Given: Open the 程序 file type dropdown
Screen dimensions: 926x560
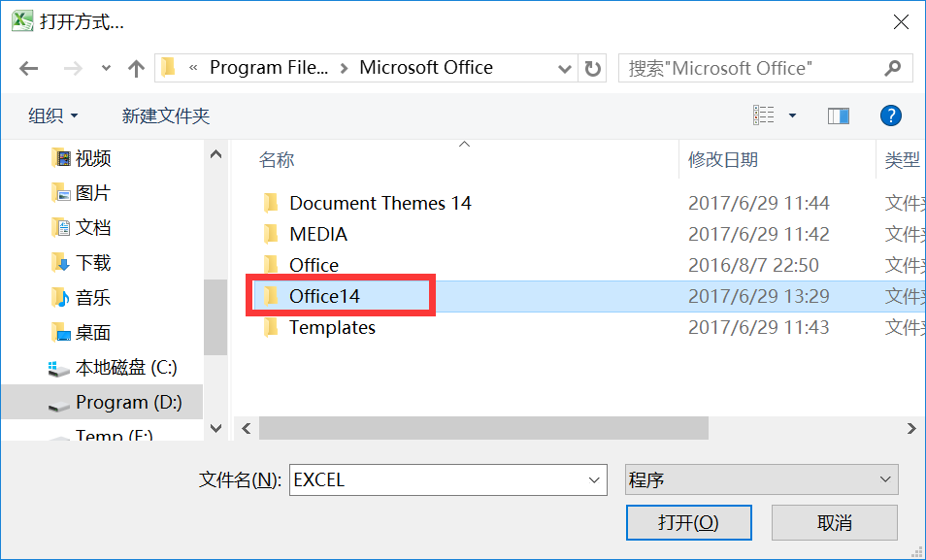Looking at the screenshot, I should (x=761, y=479).
